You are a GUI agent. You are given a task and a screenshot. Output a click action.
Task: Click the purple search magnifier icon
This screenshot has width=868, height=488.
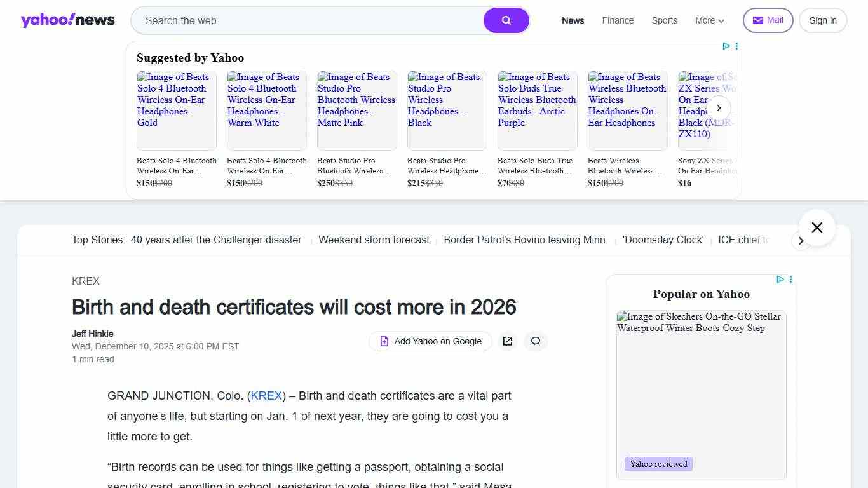506,20
